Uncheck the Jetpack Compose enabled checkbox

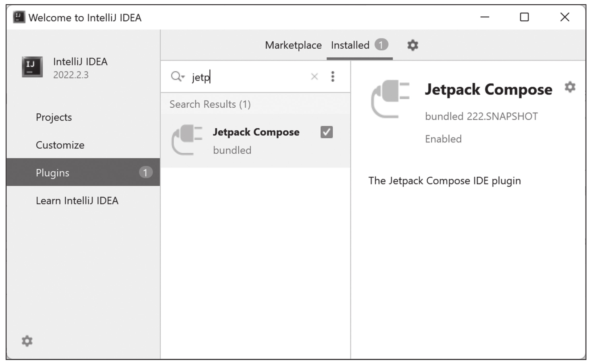[x=326, y=132]
